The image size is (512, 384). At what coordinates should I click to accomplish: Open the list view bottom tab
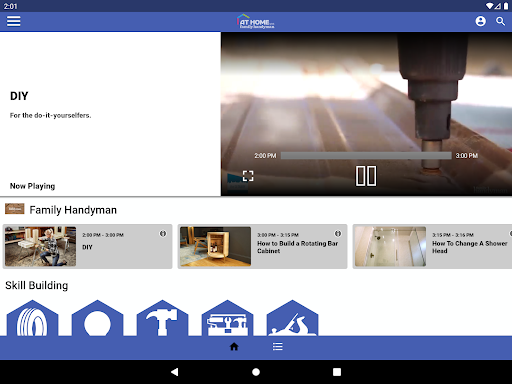tap(278, 347)
